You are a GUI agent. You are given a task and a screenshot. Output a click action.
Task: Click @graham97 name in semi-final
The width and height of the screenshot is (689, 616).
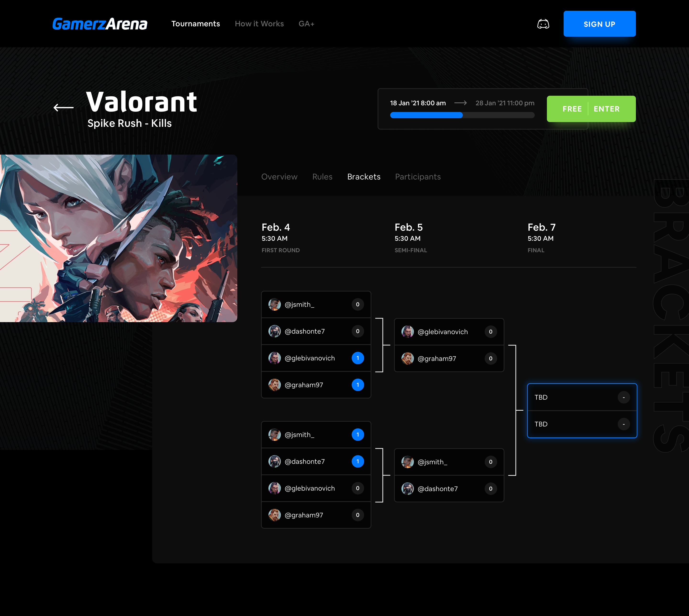pyautogui.click(x=437, y=359)
